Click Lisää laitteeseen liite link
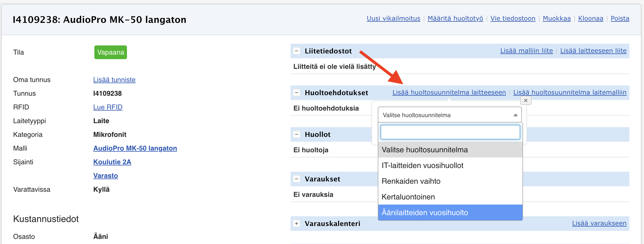Viewport: 644px width, 244px height. pos(593,51)
